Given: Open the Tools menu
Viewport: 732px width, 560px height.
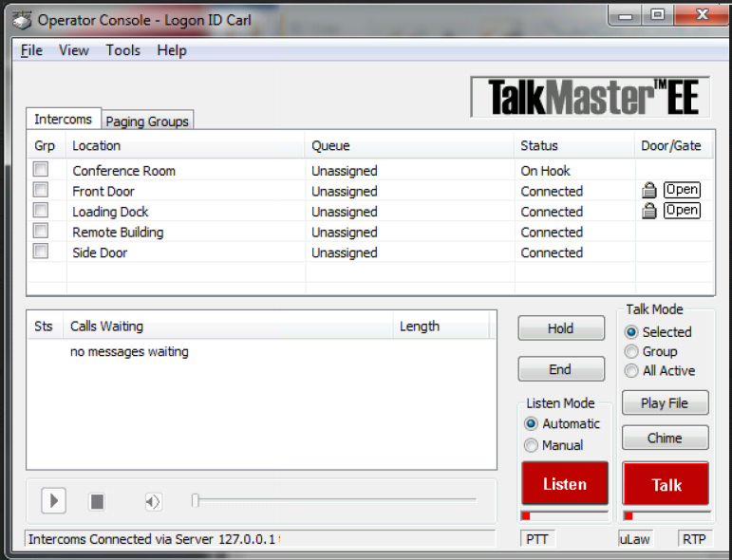Looking at the screenshot, I should pos(122,50).
